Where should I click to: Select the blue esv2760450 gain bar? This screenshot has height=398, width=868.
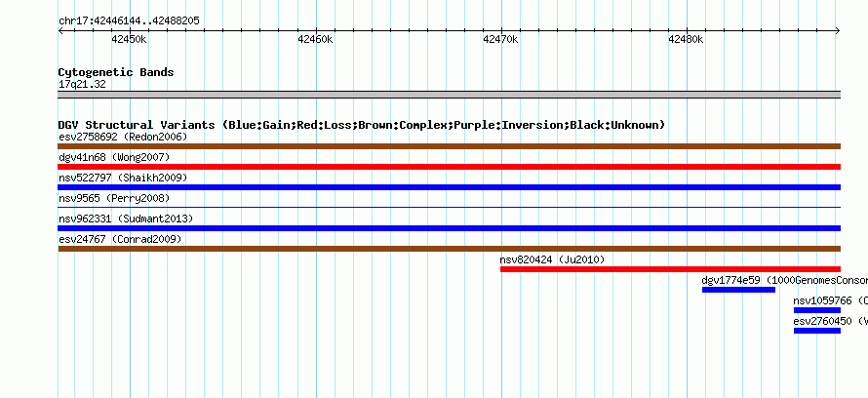coord(817,331)
